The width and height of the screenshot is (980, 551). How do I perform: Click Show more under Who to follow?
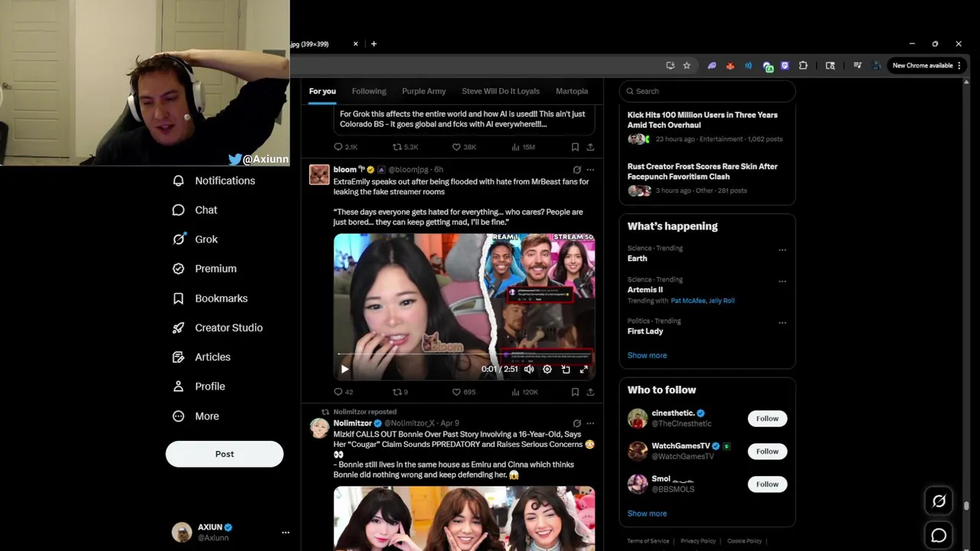(x=647, y=514)
